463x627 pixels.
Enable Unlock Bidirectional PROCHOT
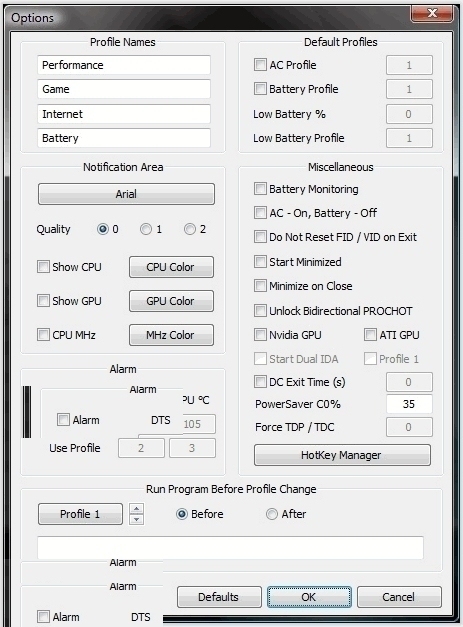260,311
